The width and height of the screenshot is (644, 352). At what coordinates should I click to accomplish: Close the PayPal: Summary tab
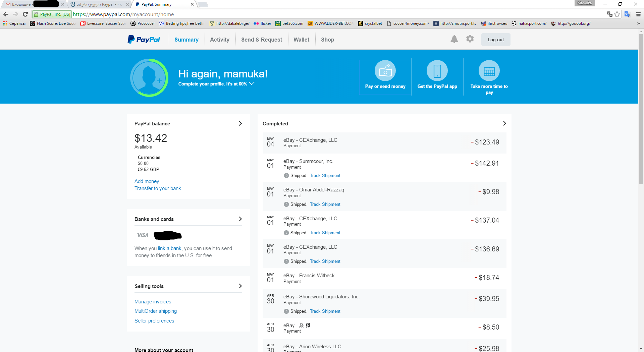click(x=192, y=4)
